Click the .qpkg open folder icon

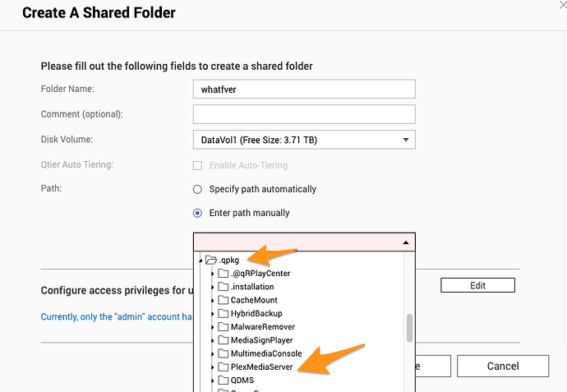pyautogui.click(x=211, y=260)
